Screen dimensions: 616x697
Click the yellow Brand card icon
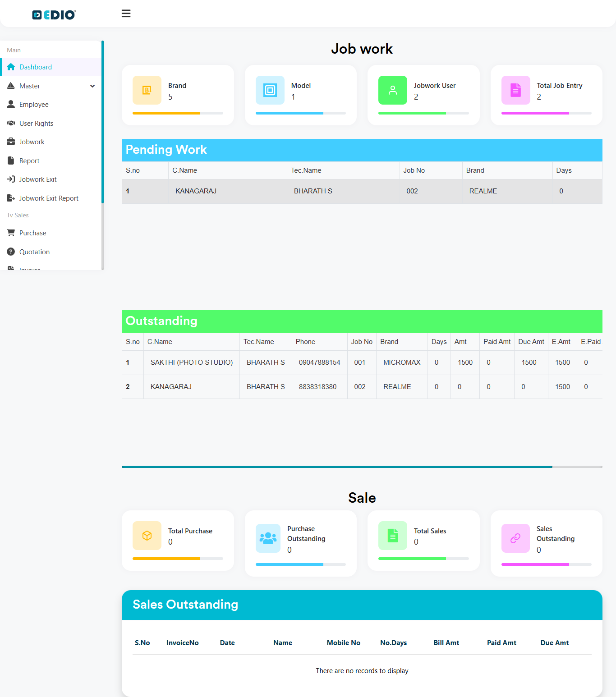[147, 90]
